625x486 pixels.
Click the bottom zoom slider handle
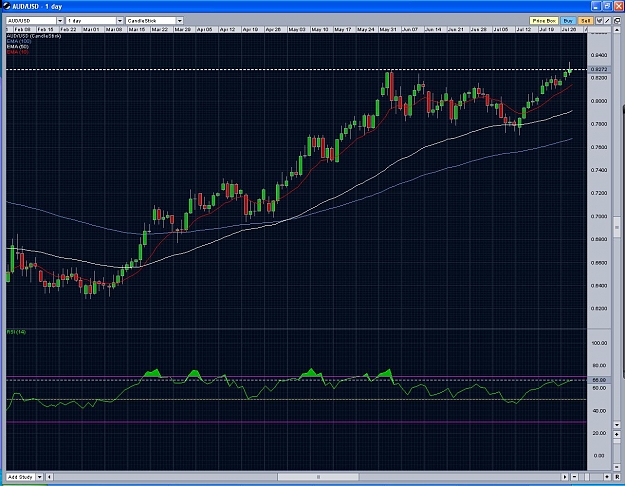587,477
